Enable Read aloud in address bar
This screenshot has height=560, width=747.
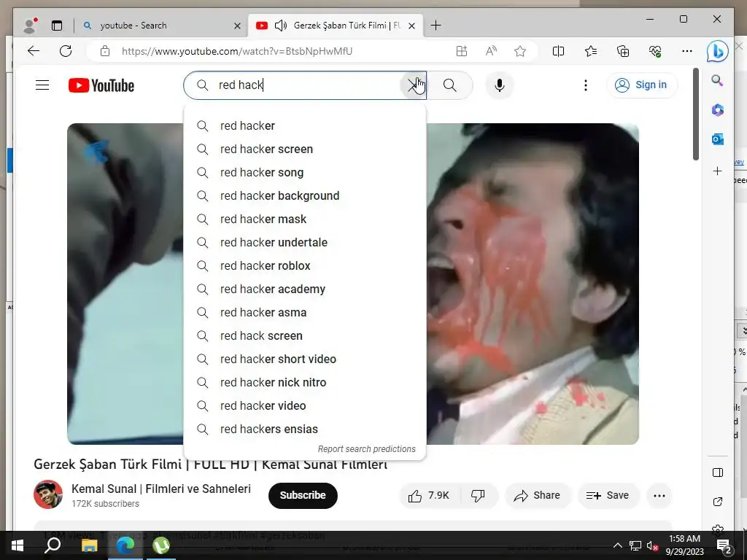pos(491,51)
